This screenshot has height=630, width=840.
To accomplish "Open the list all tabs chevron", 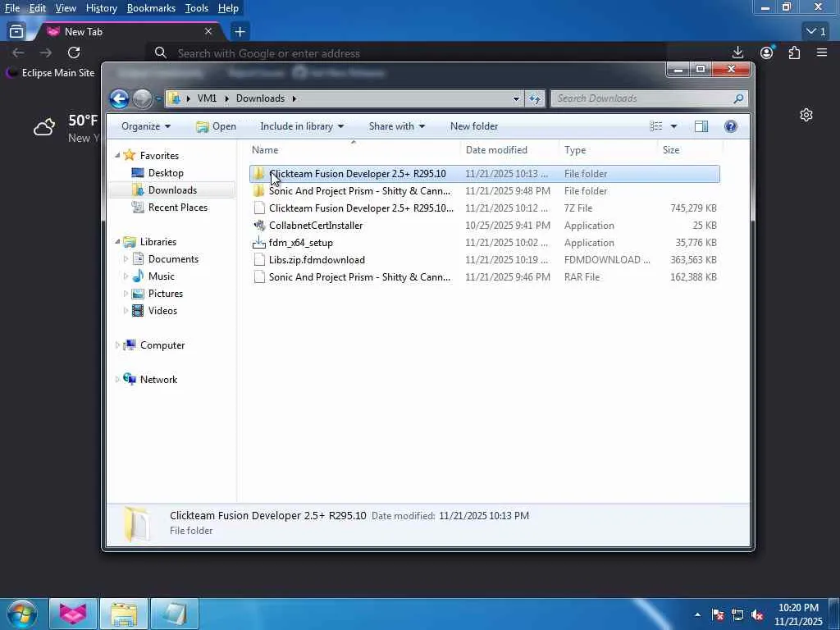I will point(816,32).
